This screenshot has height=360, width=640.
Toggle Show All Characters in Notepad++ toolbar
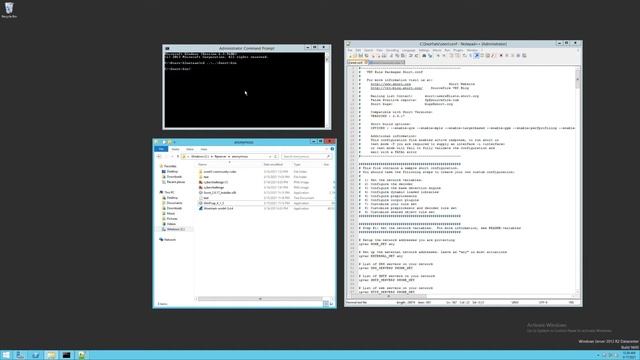pyautogui.click(x=470, y=56)
